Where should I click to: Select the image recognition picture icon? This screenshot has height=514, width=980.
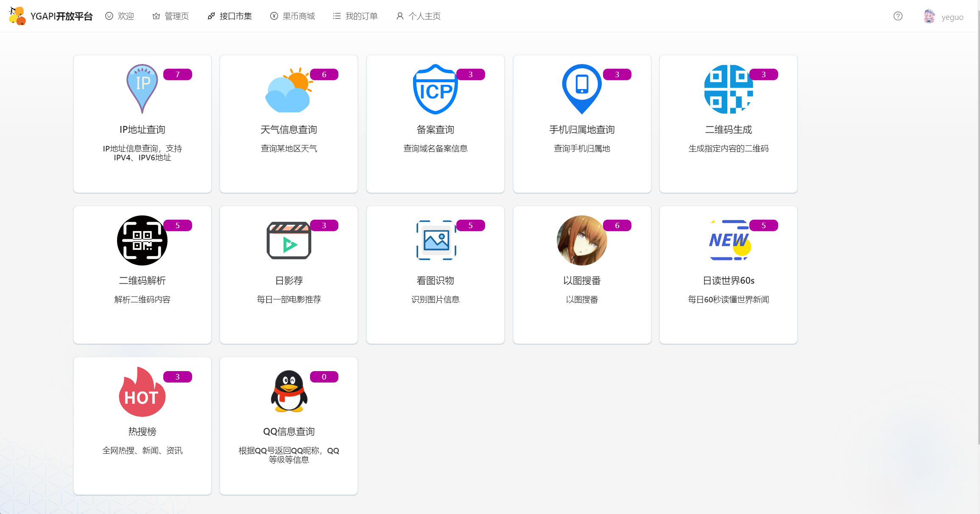pyautogui.click(x=436, y=240)
